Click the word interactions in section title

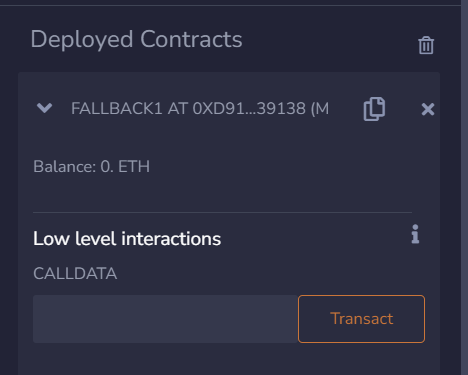[171, 239]
